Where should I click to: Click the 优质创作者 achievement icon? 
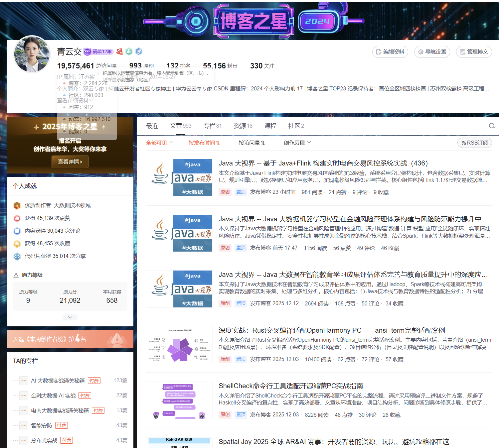[17, 205]
